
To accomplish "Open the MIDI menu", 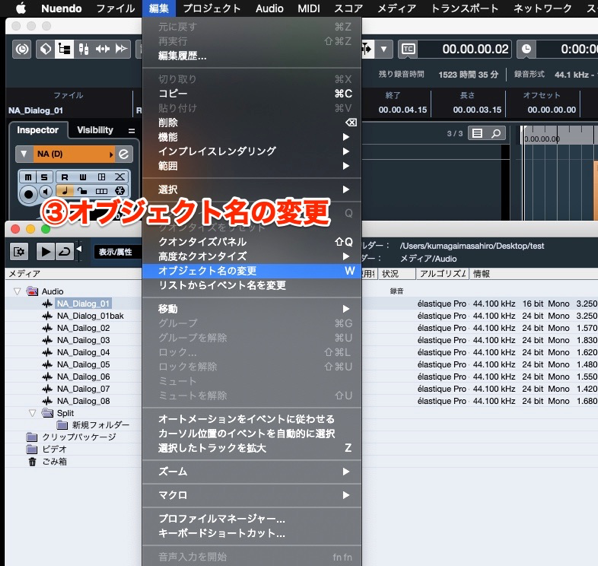I will click(x=309, y=8).
